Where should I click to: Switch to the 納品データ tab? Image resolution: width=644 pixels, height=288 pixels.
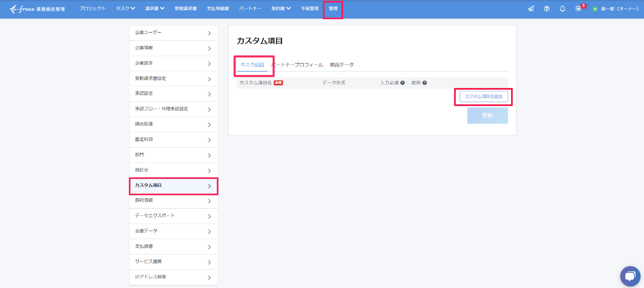[x=342, y=65]
